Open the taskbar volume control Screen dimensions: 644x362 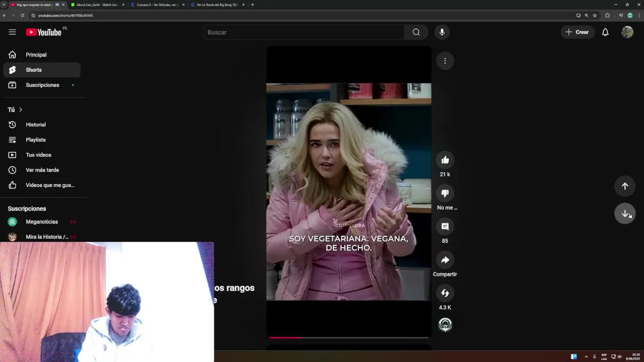(x=619, y=357)
